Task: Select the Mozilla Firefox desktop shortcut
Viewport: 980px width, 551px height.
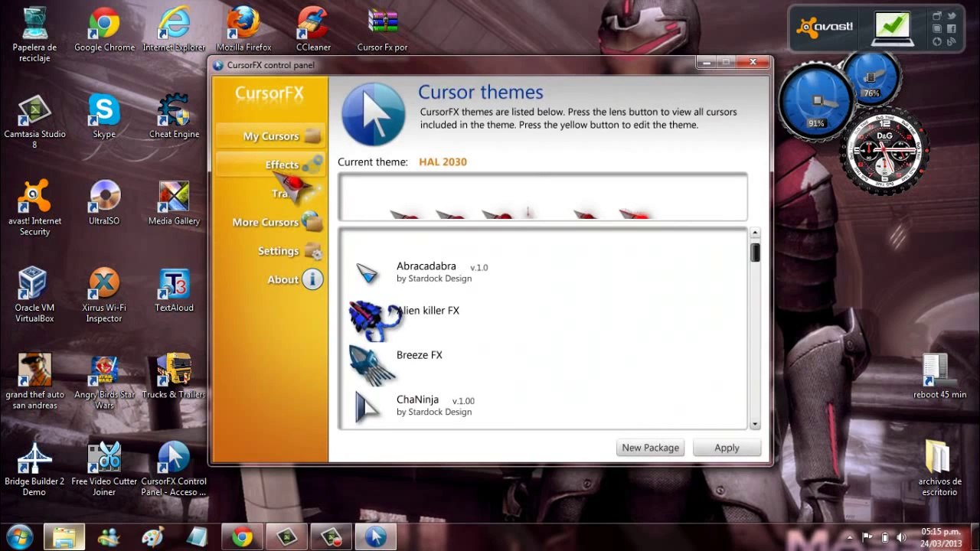Action: pyautogui.click(x=243, y=31)
